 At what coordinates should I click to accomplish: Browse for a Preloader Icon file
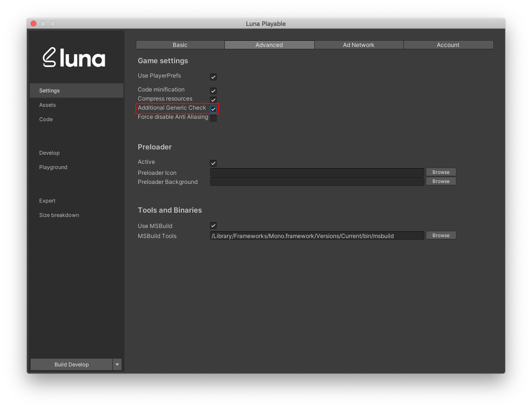point(441,172)
